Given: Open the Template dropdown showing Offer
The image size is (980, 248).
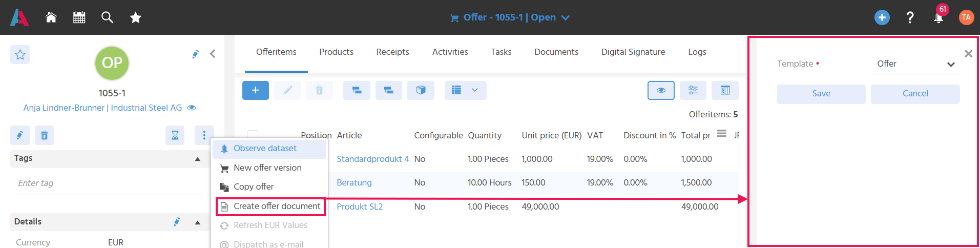Looking at the screenshot, I should pyautogui.click(x=915, y=64).
